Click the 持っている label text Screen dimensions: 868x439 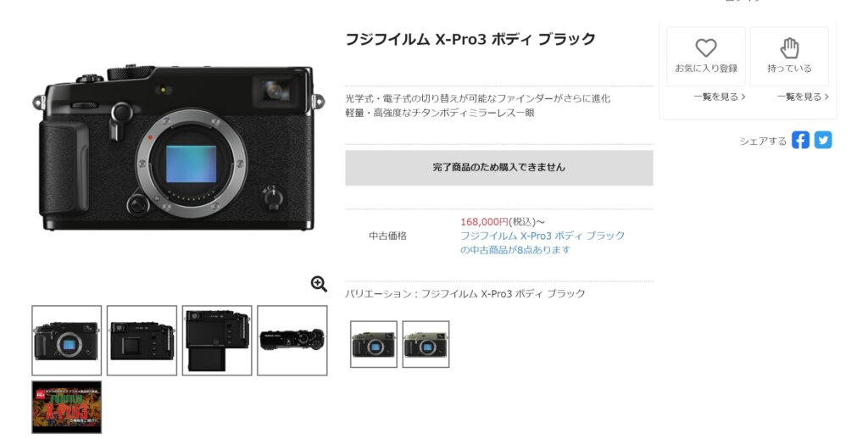click(789, 69)
